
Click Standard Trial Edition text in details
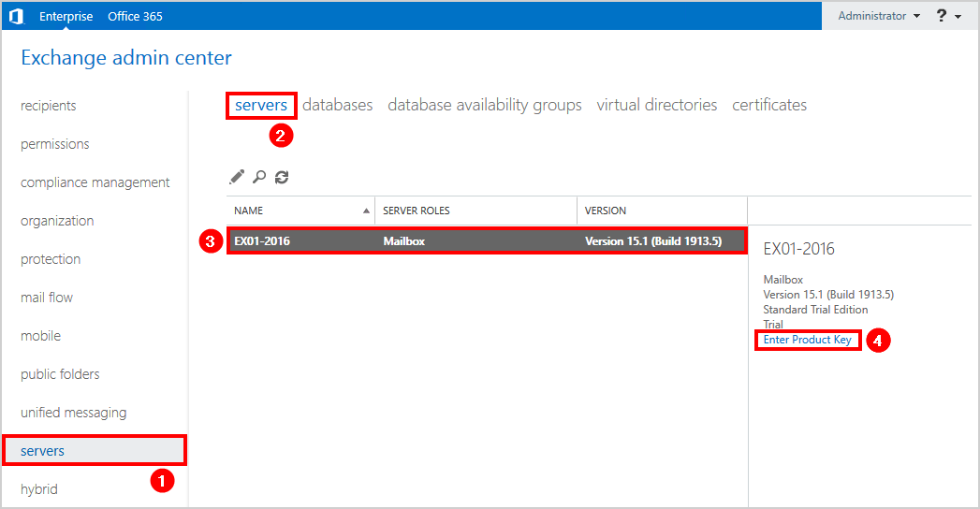coord(815,310)
